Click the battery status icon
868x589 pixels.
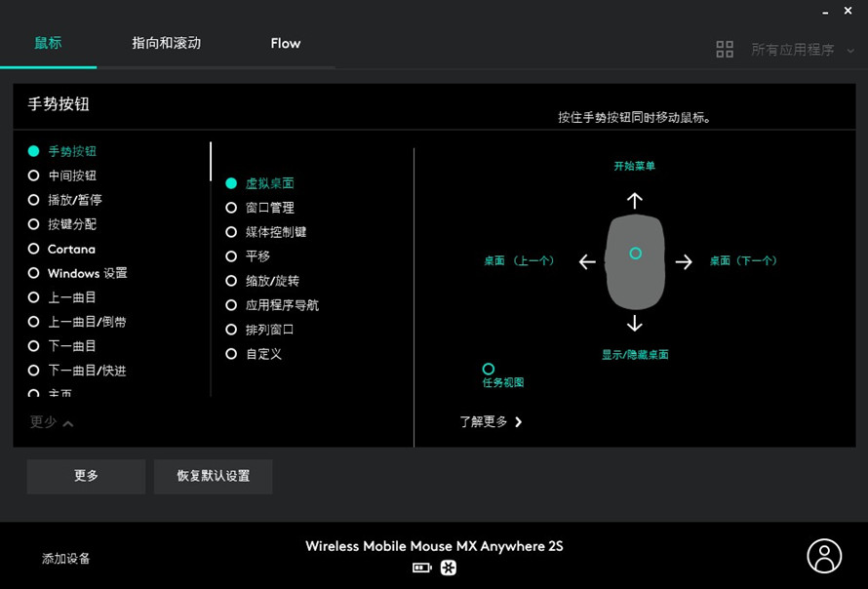pos(421,568)
